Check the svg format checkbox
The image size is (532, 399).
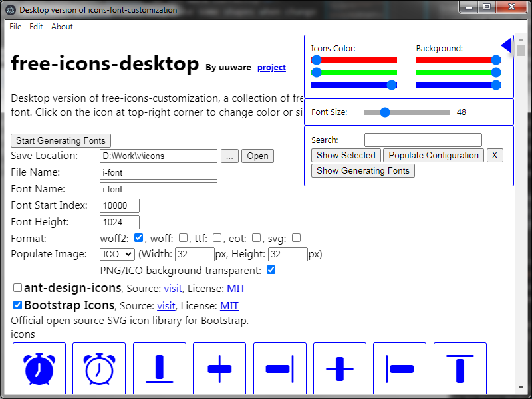(x=296, y=238)
